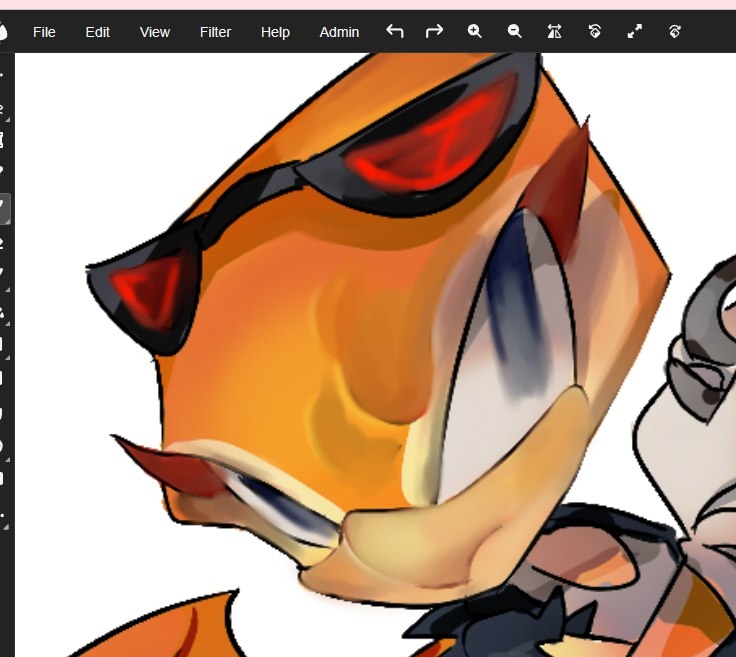Click the rotate icon at the toolbar's far end
Screen dimensions: 736x657
pyautogui.click(x=675, y=32)
